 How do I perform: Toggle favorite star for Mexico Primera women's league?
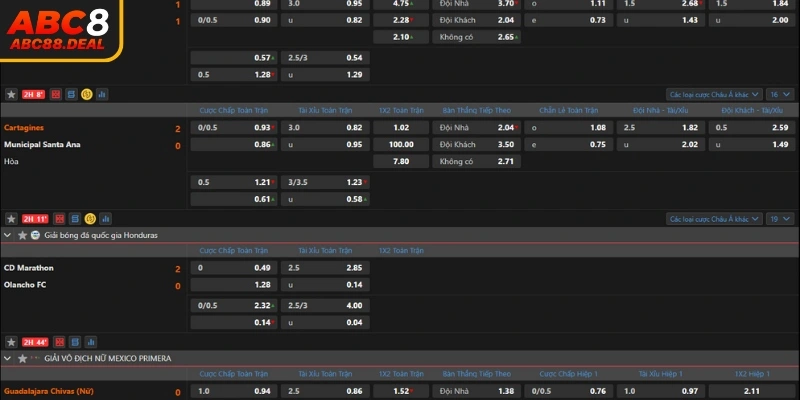[x=21, y=358]
